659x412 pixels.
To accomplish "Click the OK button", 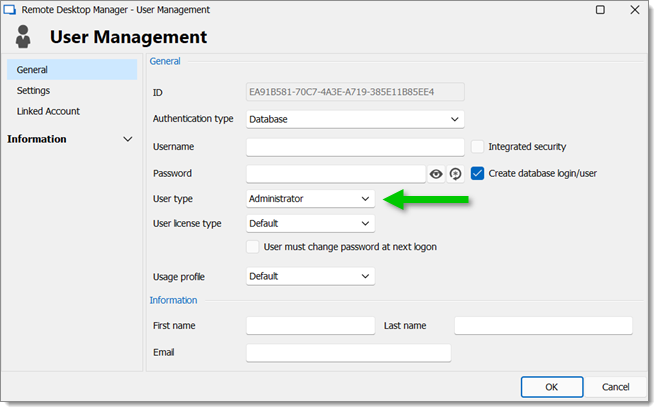I will (552, 387).
